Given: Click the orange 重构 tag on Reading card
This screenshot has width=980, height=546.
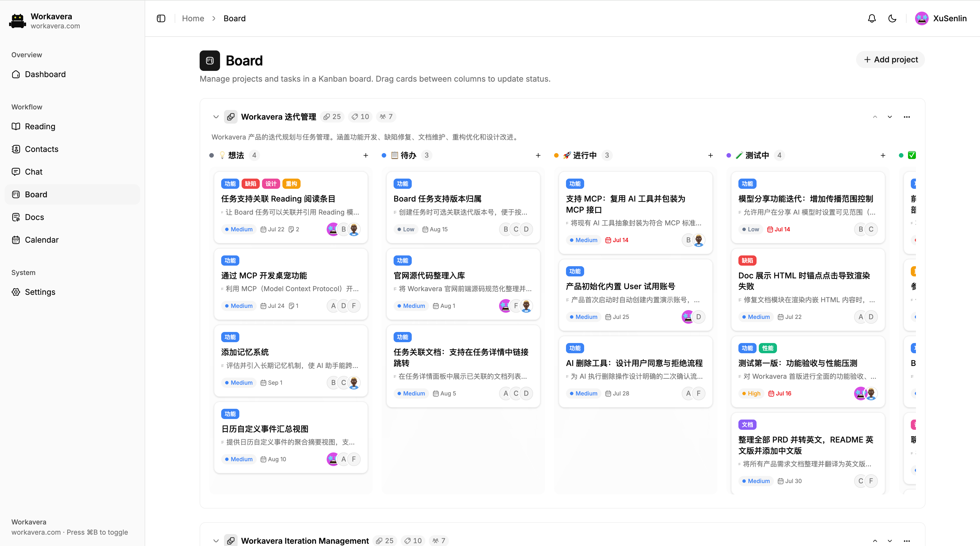Looking at the screenshot, I should (x=292, y=184).
